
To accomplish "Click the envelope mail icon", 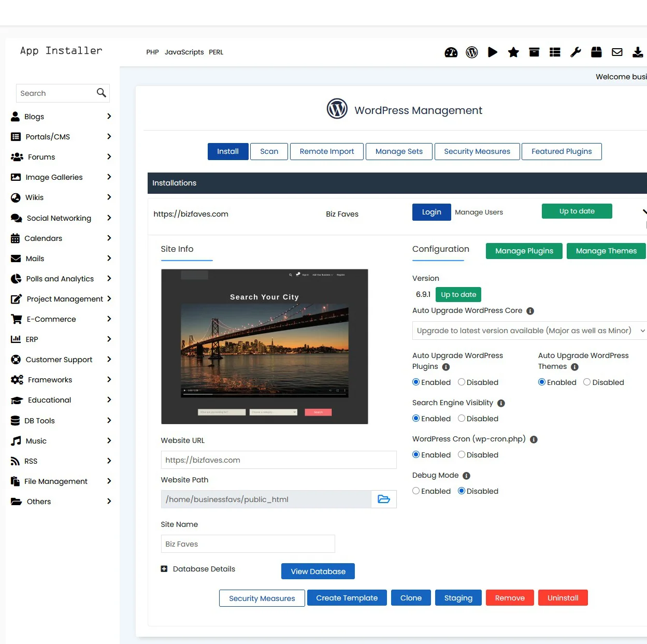I will click(x=617, y=52).
